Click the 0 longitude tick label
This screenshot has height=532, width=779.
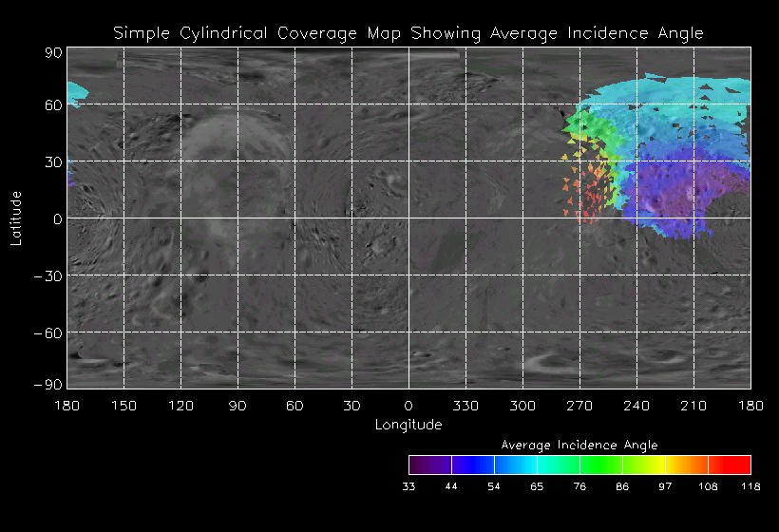[x=408, y=406]
